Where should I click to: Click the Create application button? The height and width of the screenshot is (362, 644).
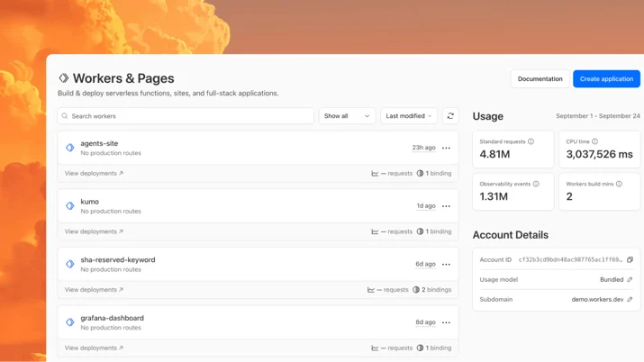(607, 79)
